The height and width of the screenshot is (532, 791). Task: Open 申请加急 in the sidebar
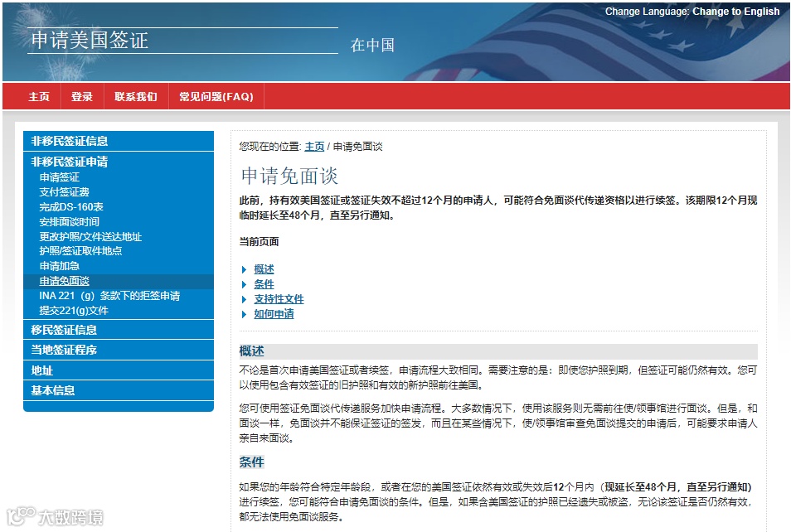click(59, 266)
